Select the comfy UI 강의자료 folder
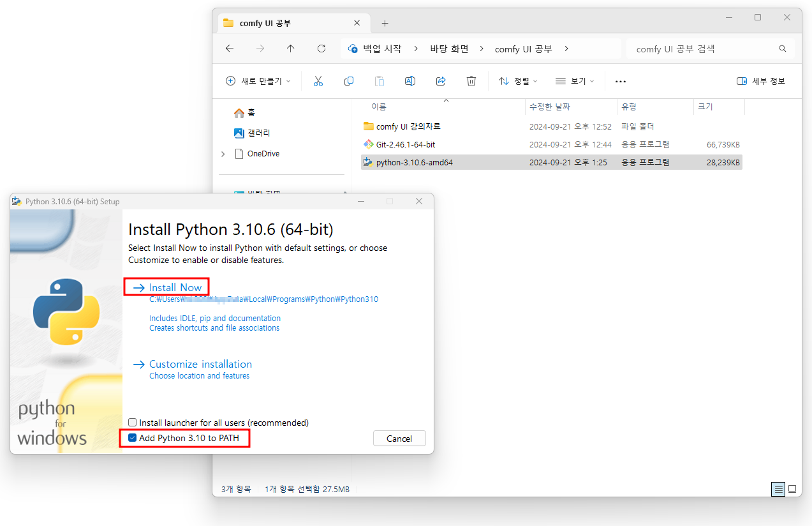Viewport: 812px width, 526px height. click(408, 126)
